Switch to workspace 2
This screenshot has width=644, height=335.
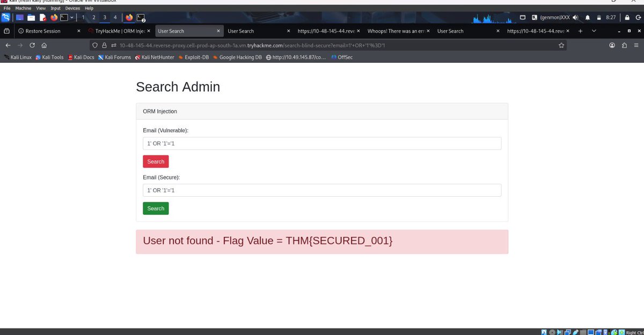pyautogui.click(x=94, y=17)
